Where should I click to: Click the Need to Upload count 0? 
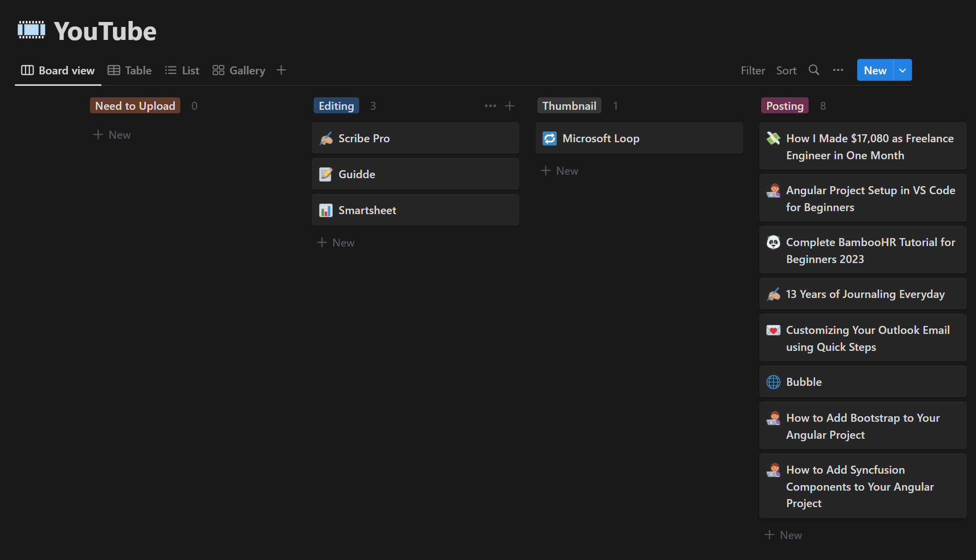(x=194, y=106)
